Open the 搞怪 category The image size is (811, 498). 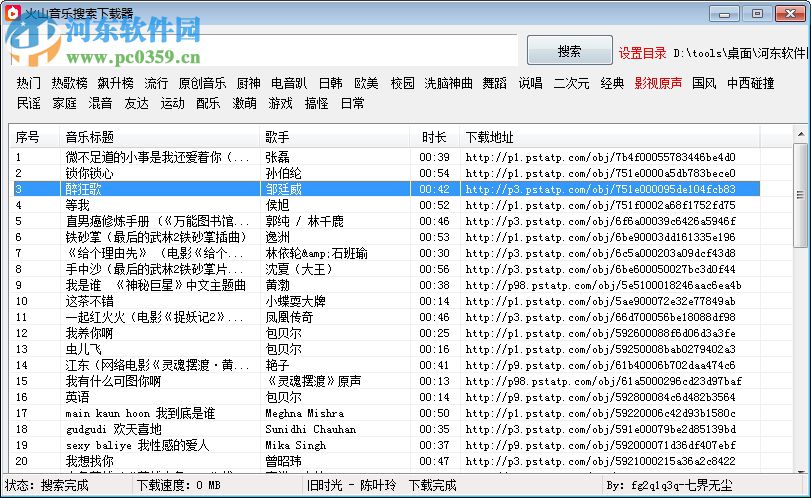(316, 103)
